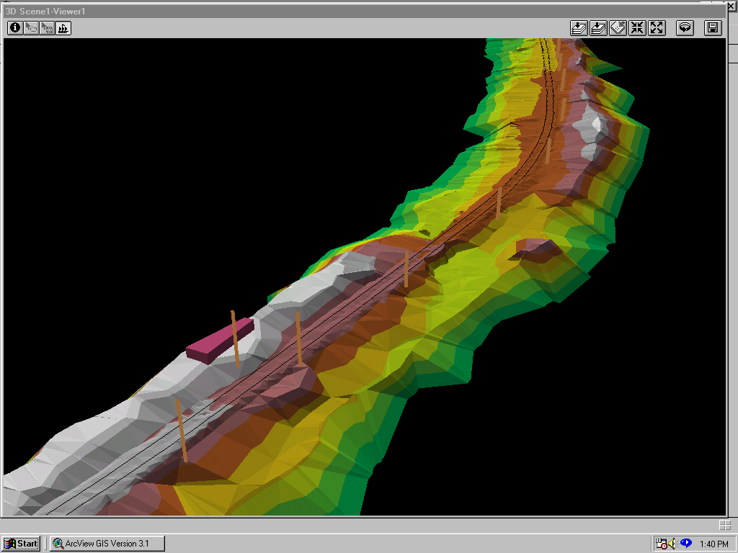Click the second layer stack arrow icon
Screen dimensions: 738x553
point(598,28)
